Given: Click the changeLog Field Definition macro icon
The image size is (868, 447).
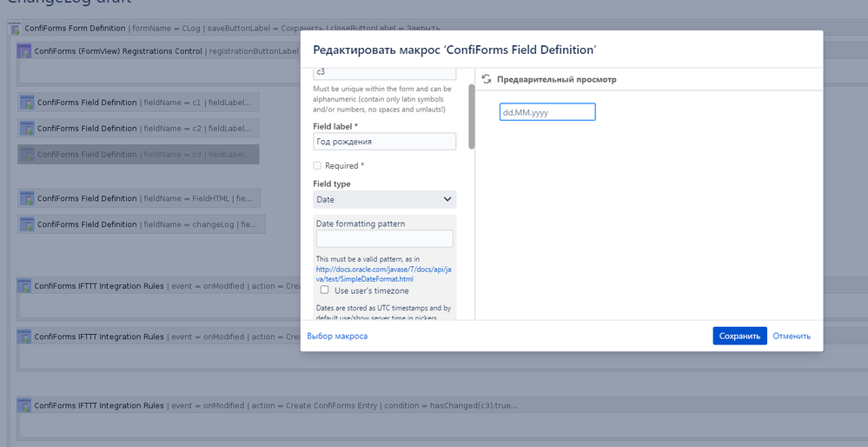Looking at the screenshot, I should point(27,224).
